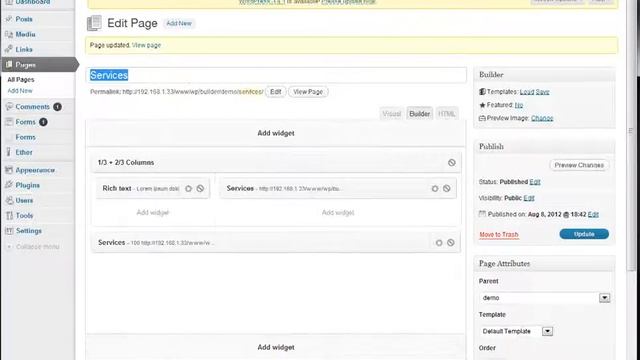The width and height of the screenshot is (640, 360).
Task: Click the Builder Templates icon
Action: (x=482, y=92)
